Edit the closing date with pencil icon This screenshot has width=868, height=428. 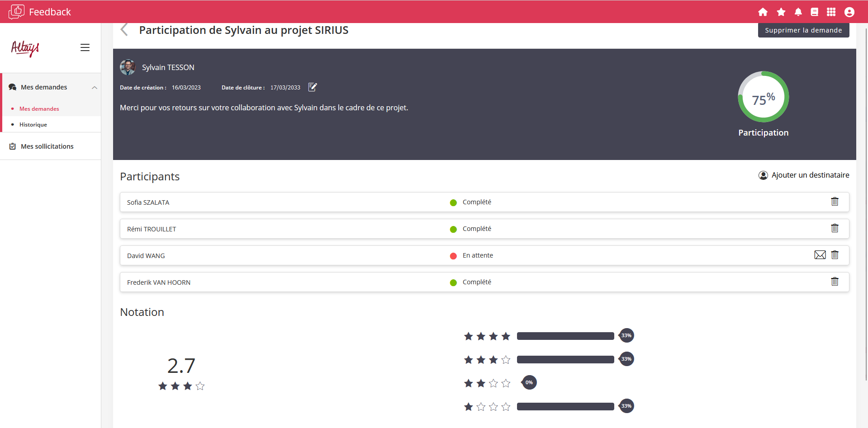click(313, 87)
